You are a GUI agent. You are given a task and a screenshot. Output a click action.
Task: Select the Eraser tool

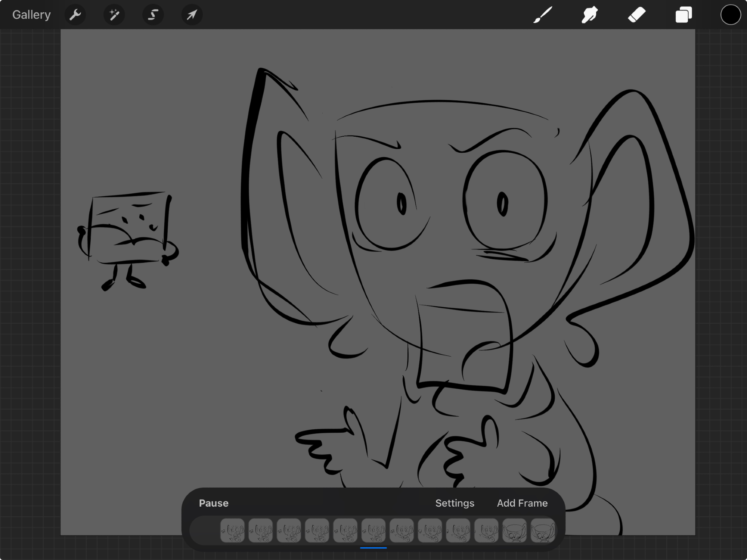tap(637, 15)
